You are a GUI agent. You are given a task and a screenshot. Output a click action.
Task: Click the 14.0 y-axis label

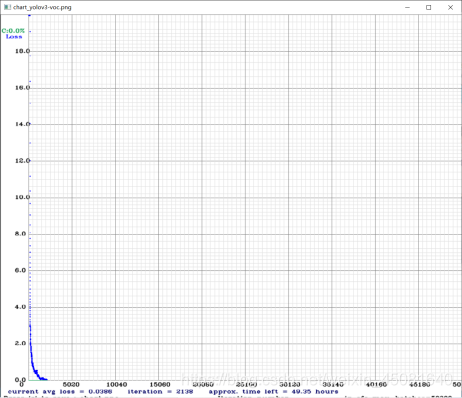tap(22, 124)
